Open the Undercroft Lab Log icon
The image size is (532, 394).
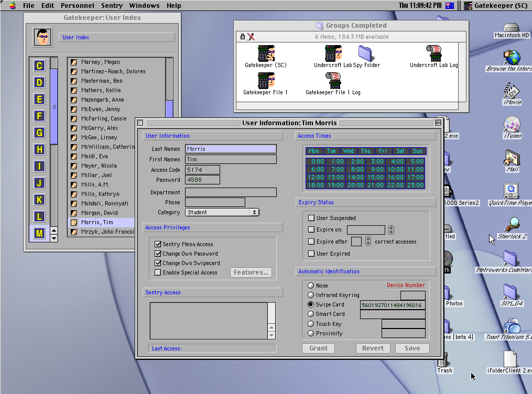(x=434, y=53)
